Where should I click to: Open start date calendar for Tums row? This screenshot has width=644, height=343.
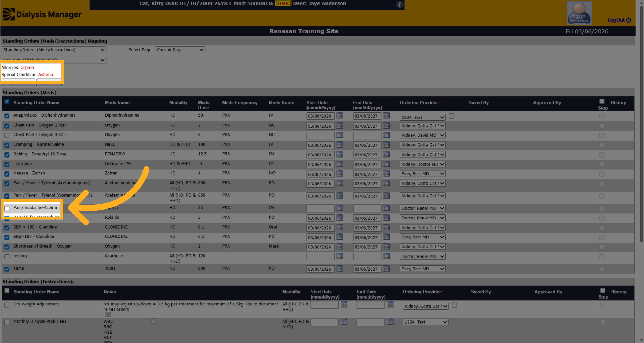340,269
